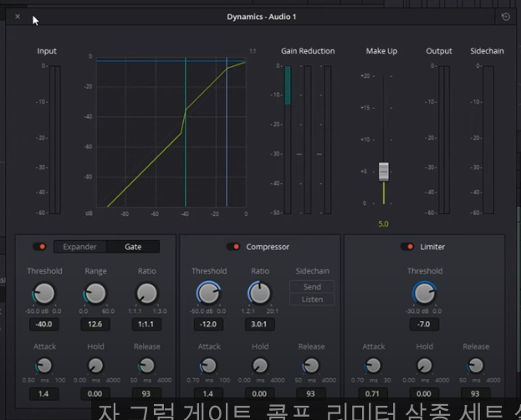This screenshot has height=420, width=521.
Task: Click the Compressor Release knob
Action: point(311,366)
